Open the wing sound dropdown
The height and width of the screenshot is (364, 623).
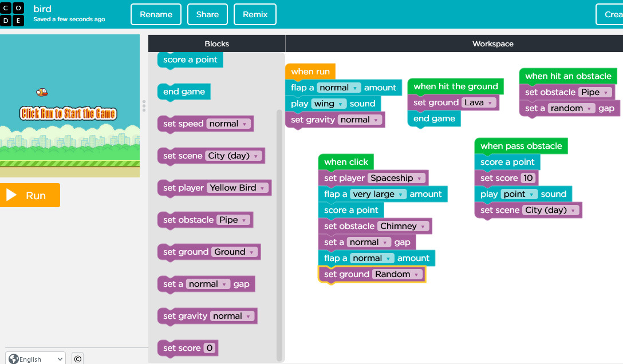click(329, 104)
